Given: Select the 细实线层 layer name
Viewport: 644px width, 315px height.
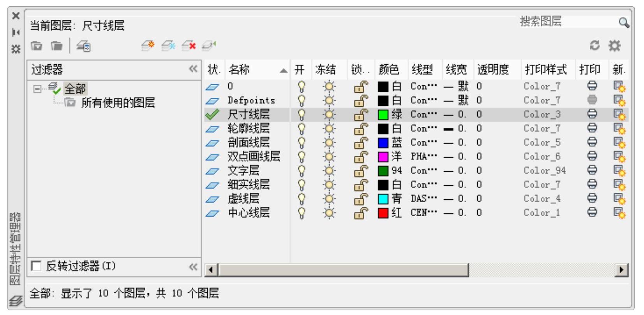Looking at the screenshot, I should (249, 184).
